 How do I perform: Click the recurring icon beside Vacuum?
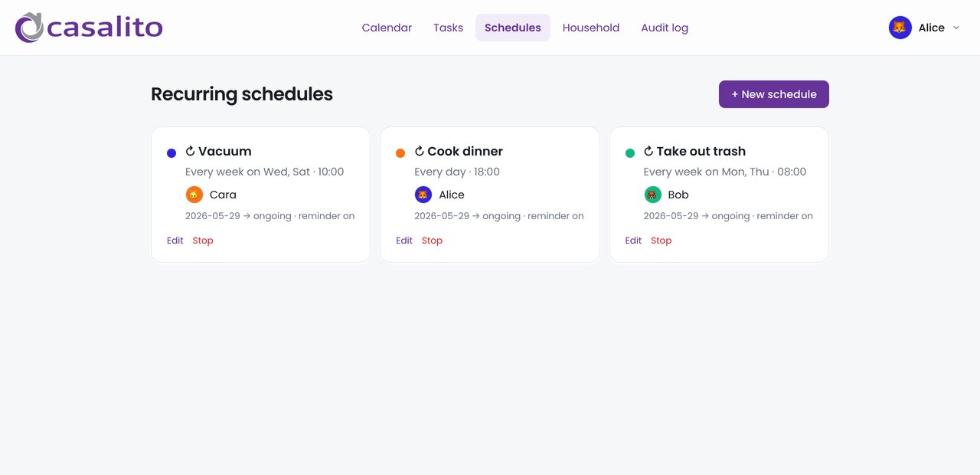point(191,151)
